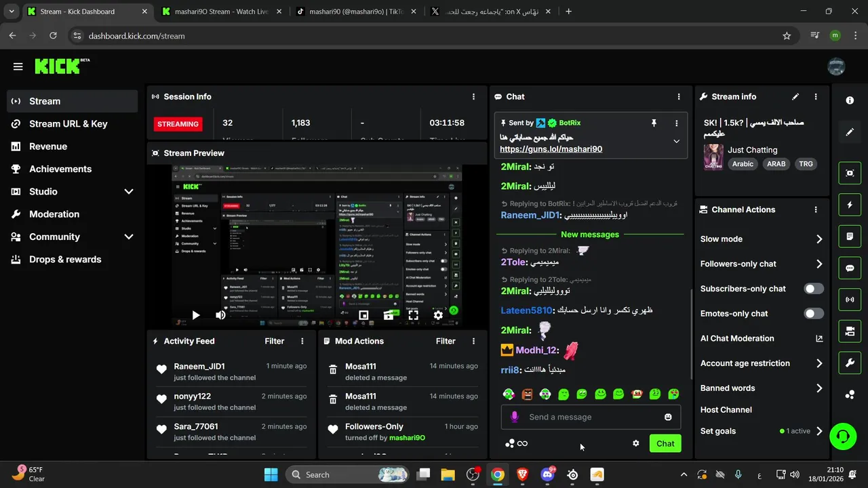Open Chat panel three-dot options
The width and height of the screenshot is (868, 488).
tap(679, 97)
